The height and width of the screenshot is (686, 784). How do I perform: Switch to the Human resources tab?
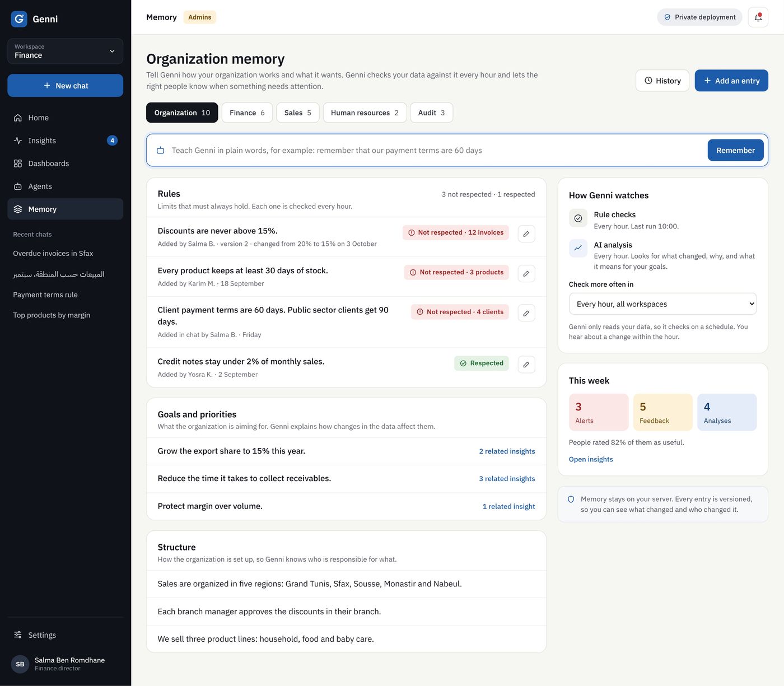coord(365,113)
